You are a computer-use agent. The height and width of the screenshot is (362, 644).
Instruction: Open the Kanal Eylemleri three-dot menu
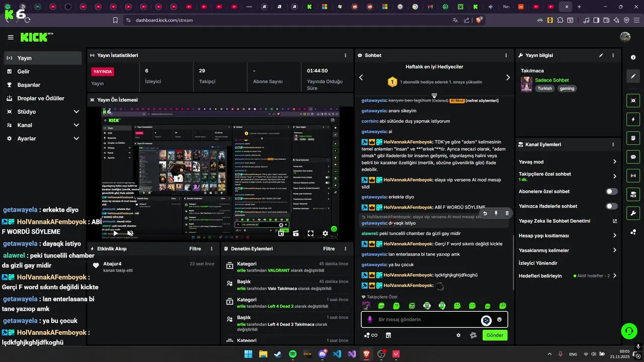[613, 144]
